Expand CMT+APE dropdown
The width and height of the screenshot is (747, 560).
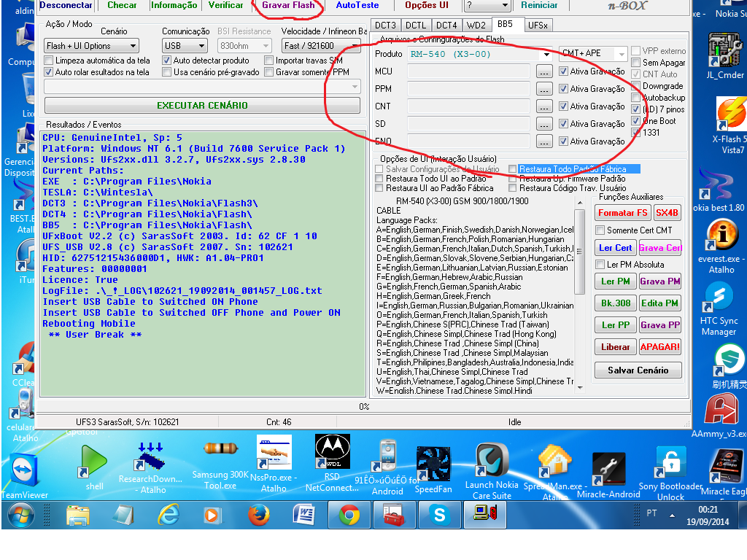pyautogui.click(x=593, y=53)
